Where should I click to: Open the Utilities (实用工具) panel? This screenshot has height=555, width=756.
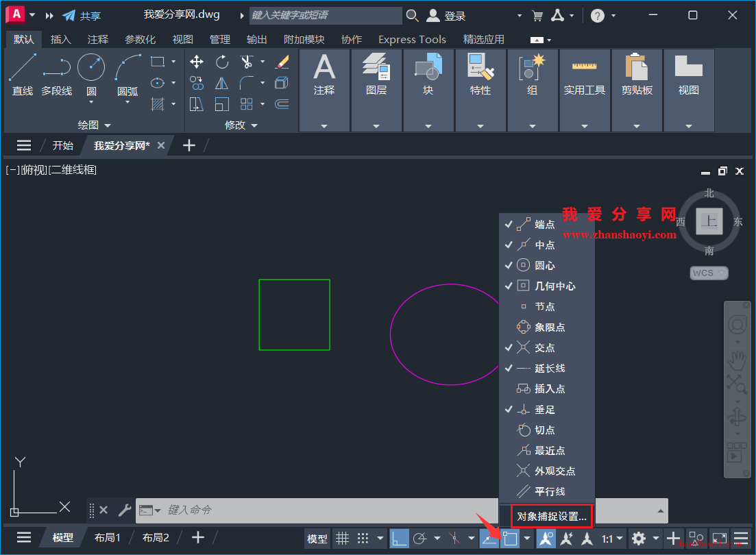click(x=585, y=90)
